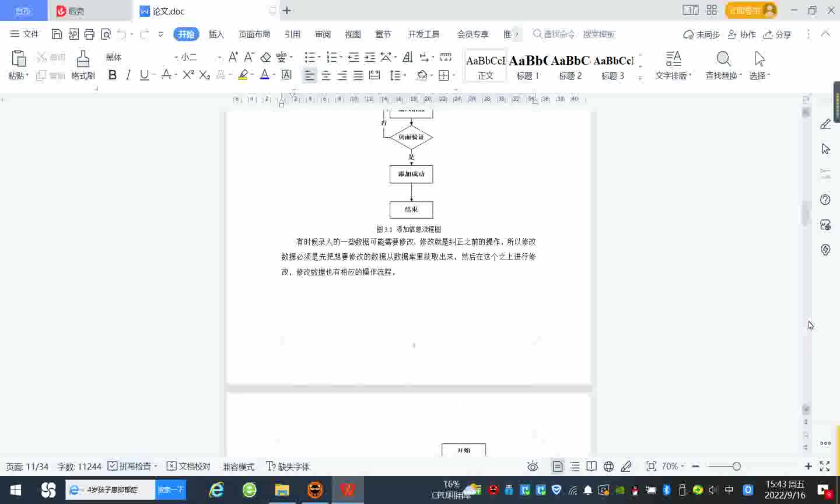This screenshot has height=504, width=840.
Task: Select right text alignment
Action: pos(342,75)
